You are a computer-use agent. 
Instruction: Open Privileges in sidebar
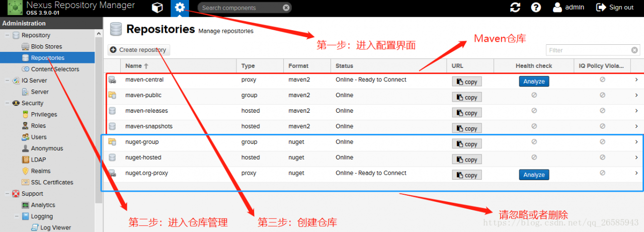[x=44, y=114]
